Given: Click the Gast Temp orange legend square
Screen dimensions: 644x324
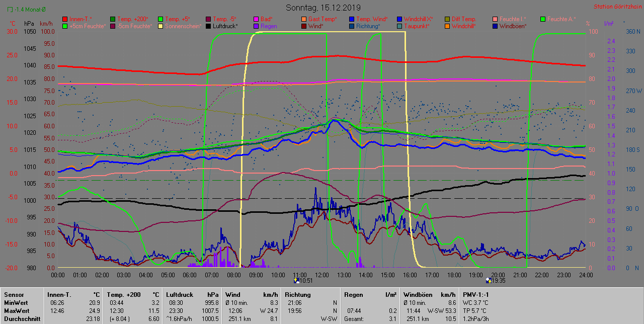Looking at the screenshot, I should pyautogui.click(x=304, y=19).
